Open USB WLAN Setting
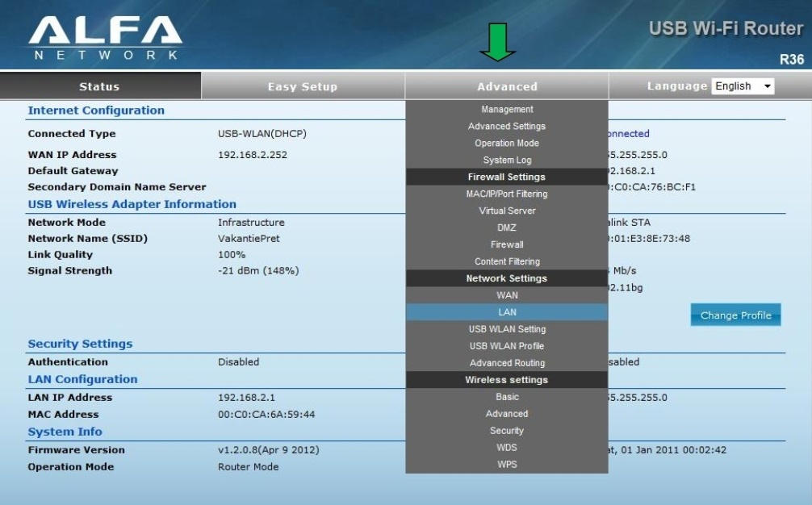The height and width of the screenshot is (505, 812). pyautogui.click(x=507, y=329)
